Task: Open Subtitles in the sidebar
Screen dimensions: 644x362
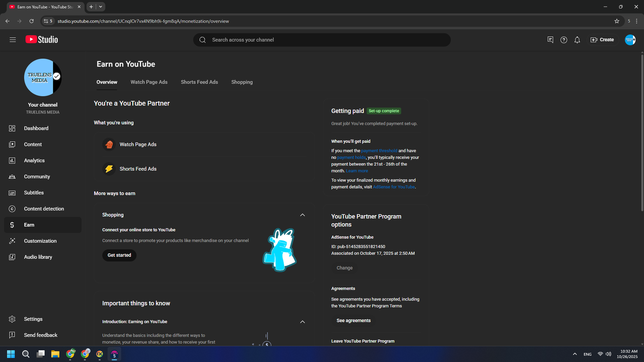Action: (x=43, y=193)
